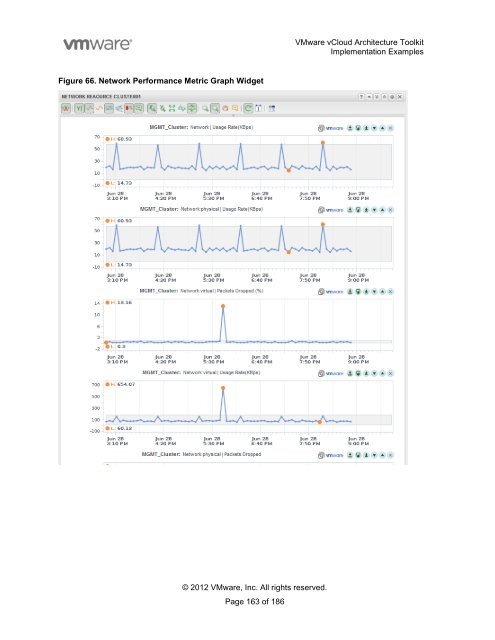The width and height of the screenshot is (495, 640).
Task: Click high point marker on Packets Dropped (%) graph
Action: (223, 306)
